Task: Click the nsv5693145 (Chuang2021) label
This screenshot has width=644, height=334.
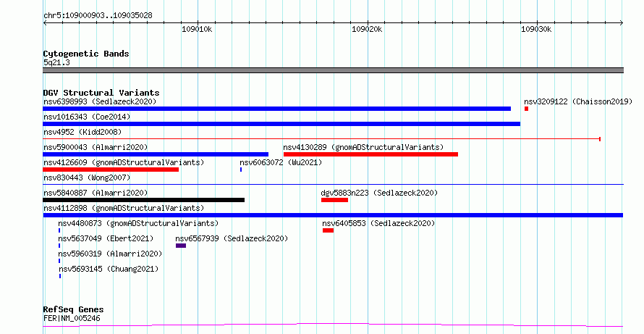Action: pyautogui.click(x=109, y=269)
